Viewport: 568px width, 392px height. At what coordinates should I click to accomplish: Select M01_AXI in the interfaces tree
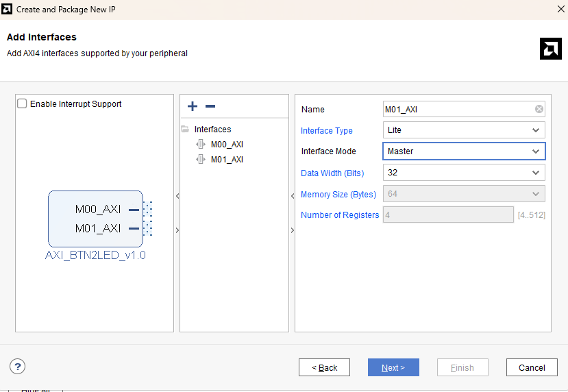tap(227, 160)
